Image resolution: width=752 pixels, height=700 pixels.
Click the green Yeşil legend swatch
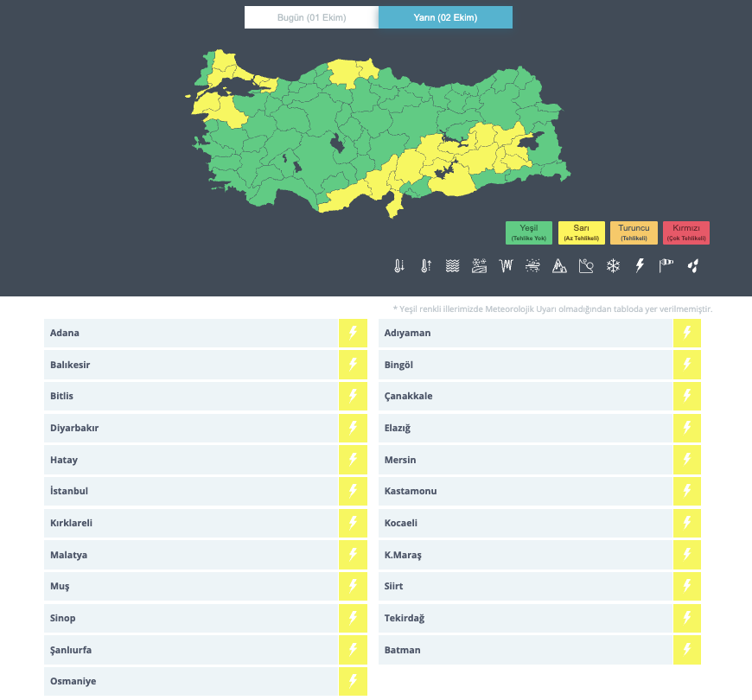point(529,232)
